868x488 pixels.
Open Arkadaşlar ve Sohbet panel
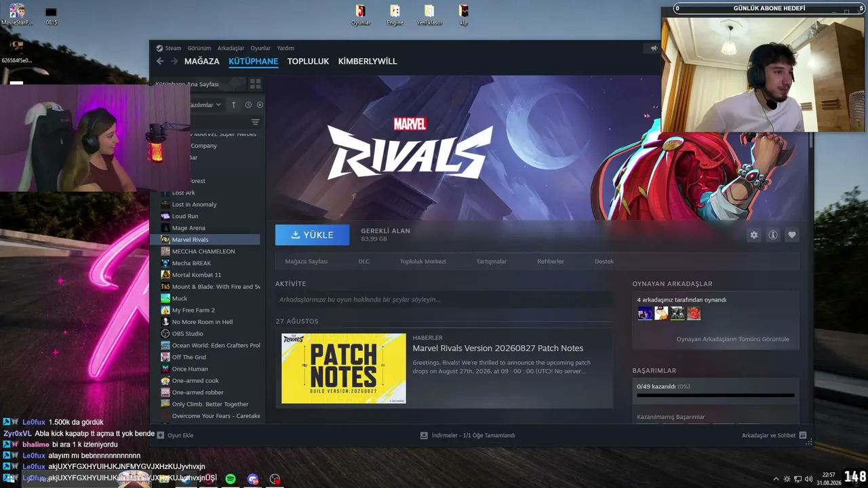click(x=774, y=435)
